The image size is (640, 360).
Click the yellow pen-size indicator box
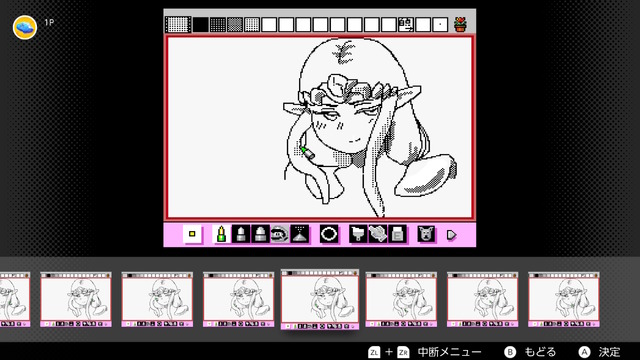[x=192, y=234]
